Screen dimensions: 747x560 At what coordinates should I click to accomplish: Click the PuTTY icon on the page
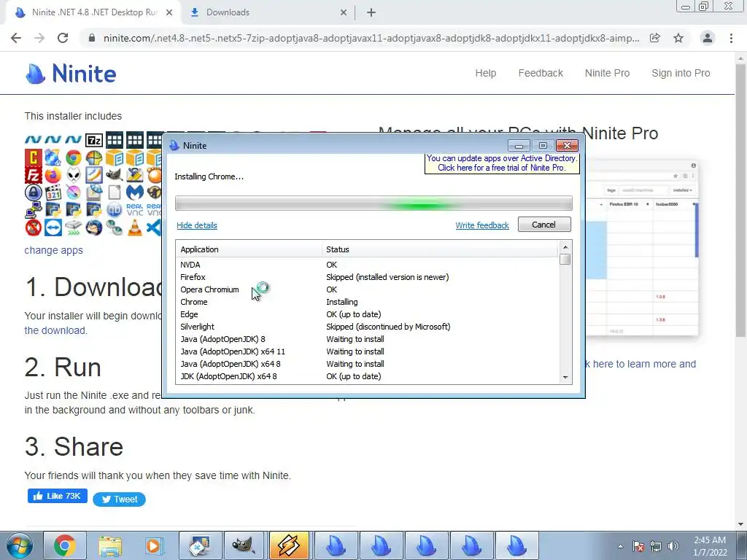(x=33, y=210)
